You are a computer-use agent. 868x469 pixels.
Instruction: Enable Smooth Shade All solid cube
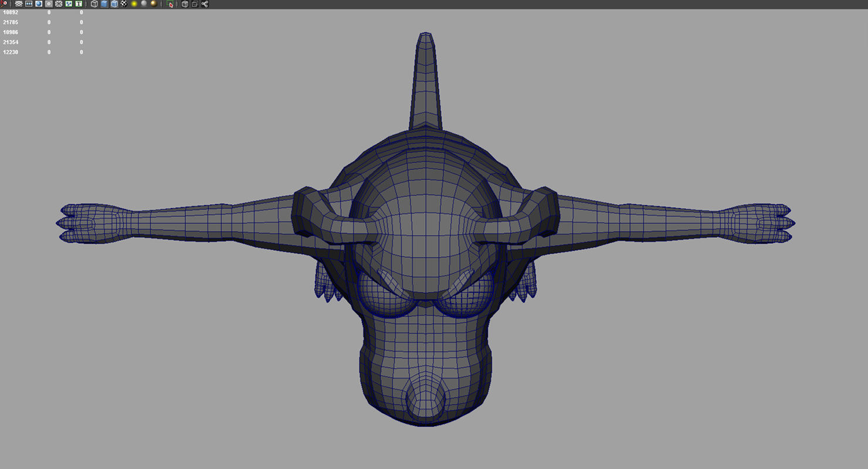(x=104, y=4)
